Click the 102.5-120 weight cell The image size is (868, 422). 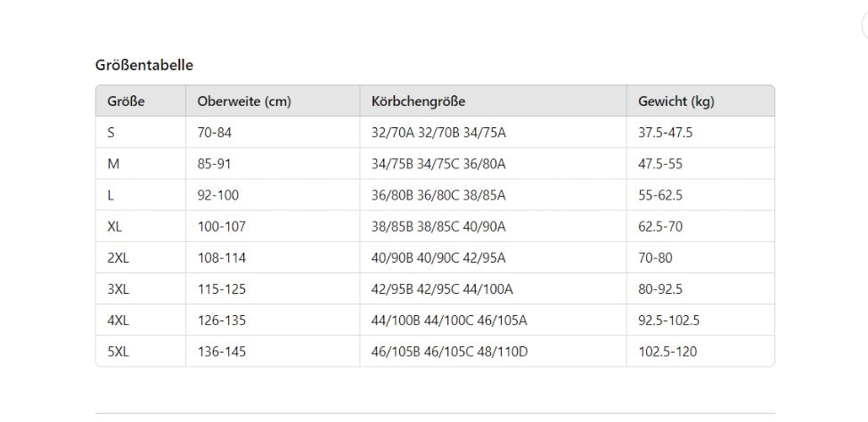tap(667, 352)
